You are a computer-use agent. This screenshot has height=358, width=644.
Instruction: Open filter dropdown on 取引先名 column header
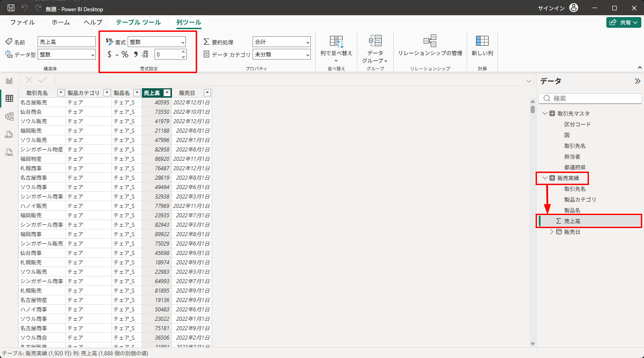(x=61, y=93)
